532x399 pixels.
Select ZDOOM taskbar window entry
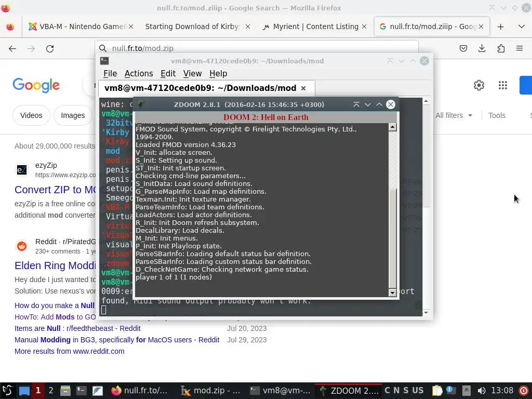point(349,391)
